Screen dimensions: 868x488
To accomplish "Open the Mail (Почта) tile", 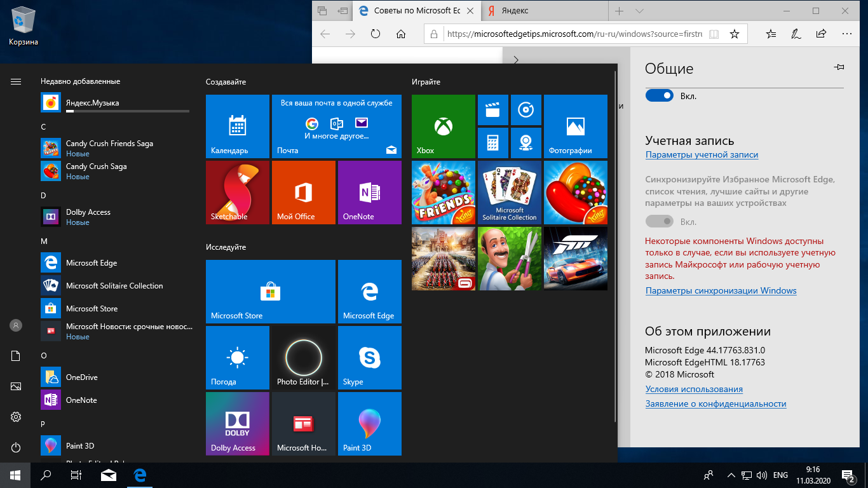I will (337, 126).
